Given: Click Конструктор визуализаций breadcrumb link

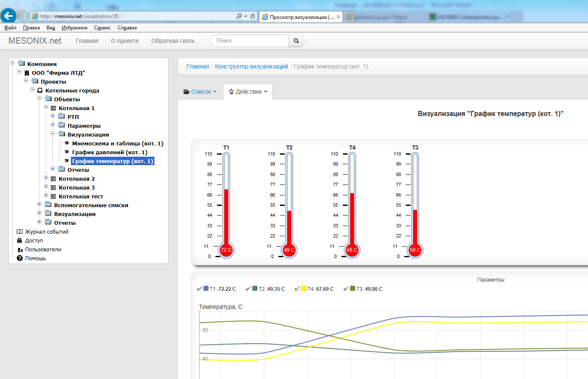Looking at the screenshot, I should tap(251, 66).
